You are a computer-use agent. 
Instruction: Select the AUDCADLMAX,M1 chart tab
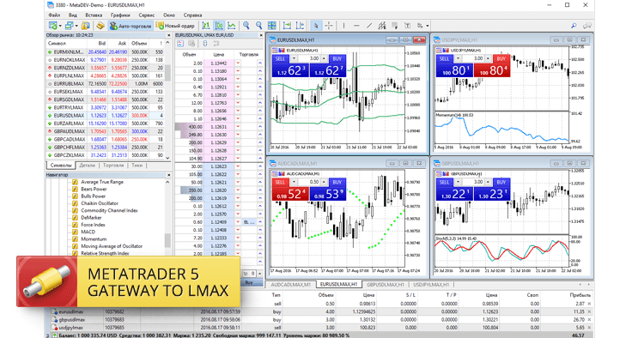tap(291, 284)
